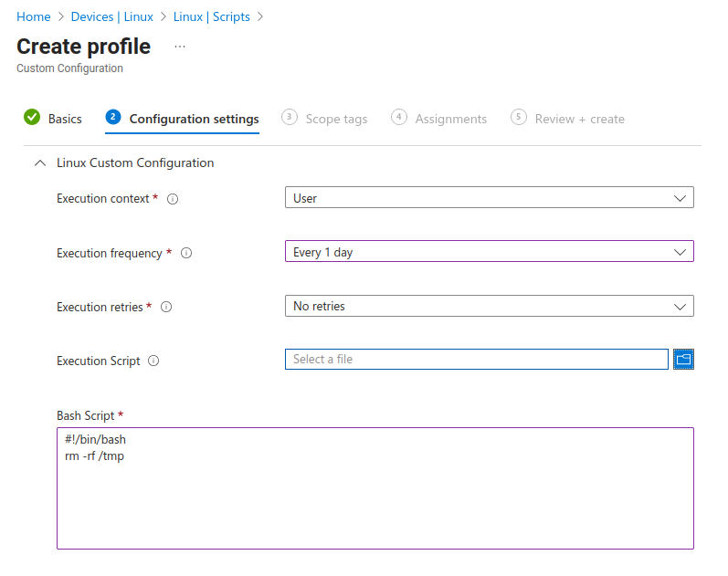
Task: Navigate to Home breadcrumb link
Action: (x=34, y=16)
